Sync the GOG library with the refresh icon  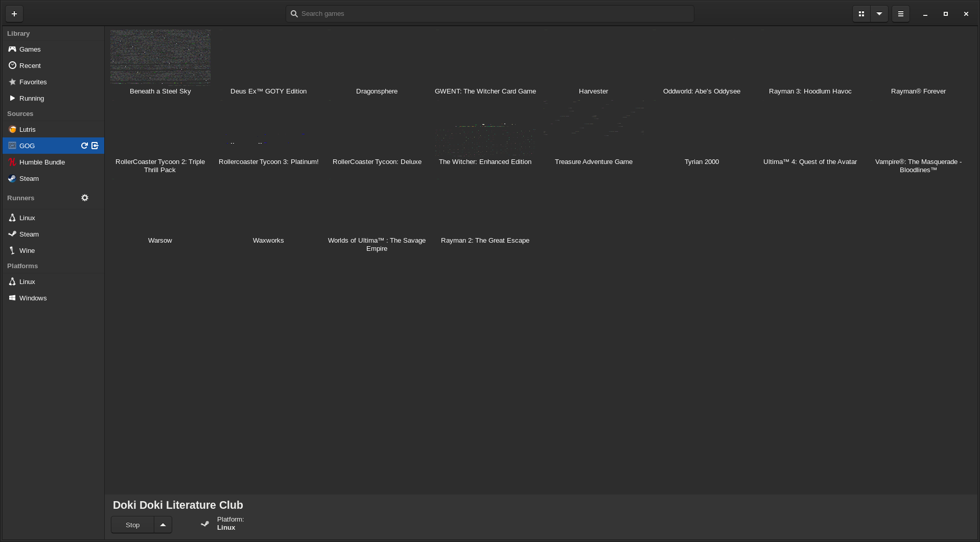pos(84,146)
